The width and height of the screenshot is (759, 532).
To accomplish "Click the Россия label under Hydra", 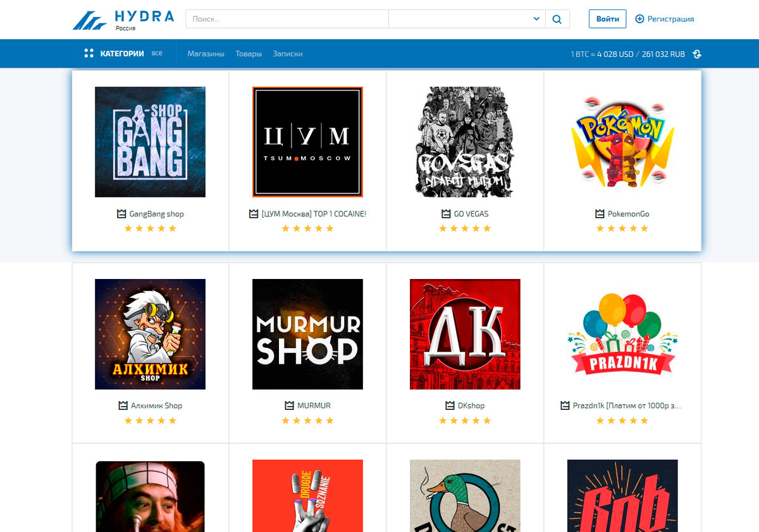I will pyautogui.click(x=125, y=28).
